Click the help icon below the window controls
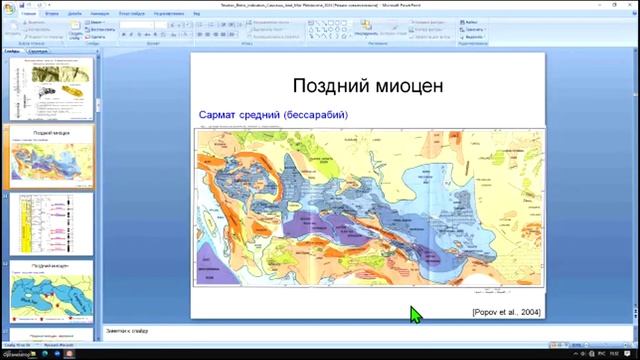Image resolution: width=640 pixels, height=360 pixels. point(635,13)
